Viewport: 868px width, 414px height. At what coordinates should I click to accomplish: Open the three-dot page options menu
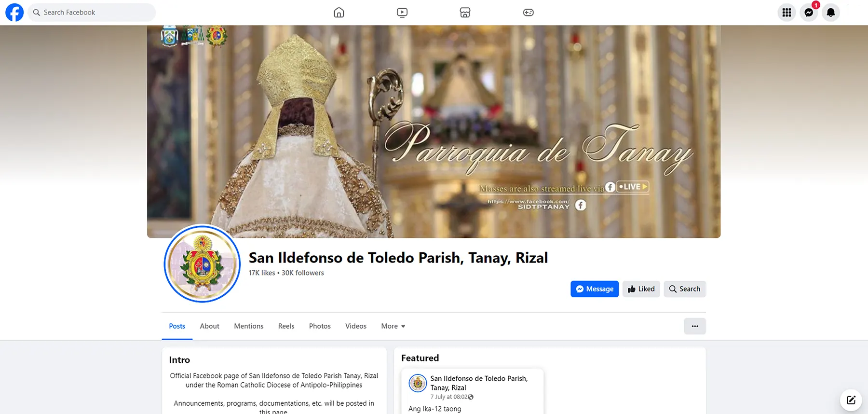coord(694,326)
